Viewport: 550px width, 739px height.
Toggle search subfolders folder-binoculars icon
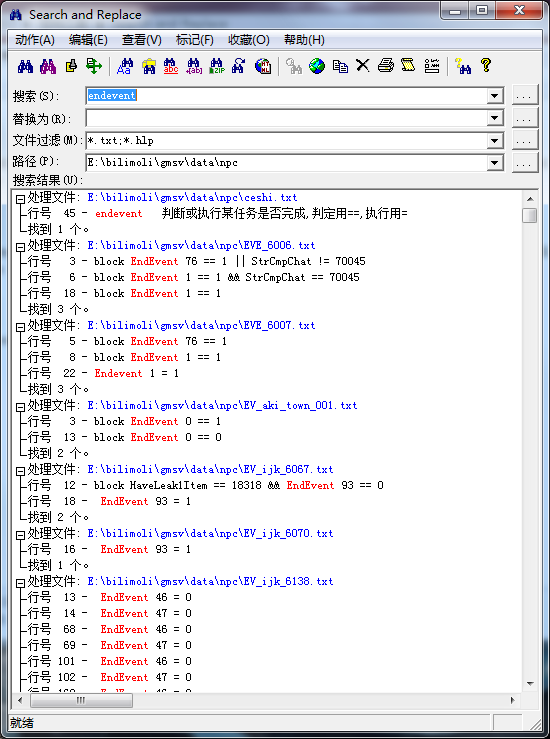[x=148, y=66]
